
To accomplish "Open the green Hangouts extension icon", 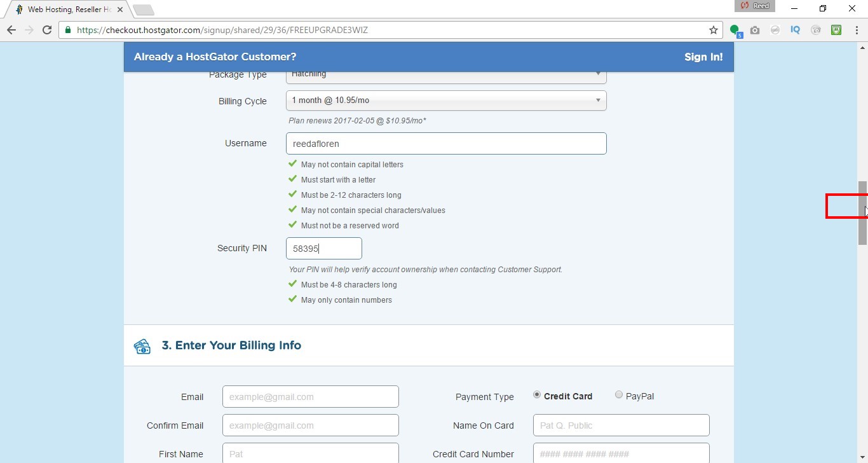I will [735, 30].
